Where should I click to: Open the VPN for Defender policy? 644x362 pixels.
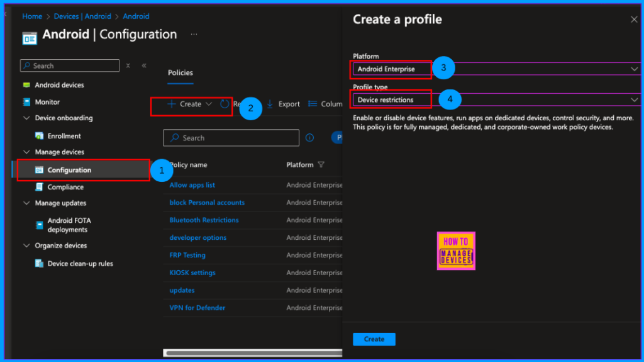click(x=197, y=308)
